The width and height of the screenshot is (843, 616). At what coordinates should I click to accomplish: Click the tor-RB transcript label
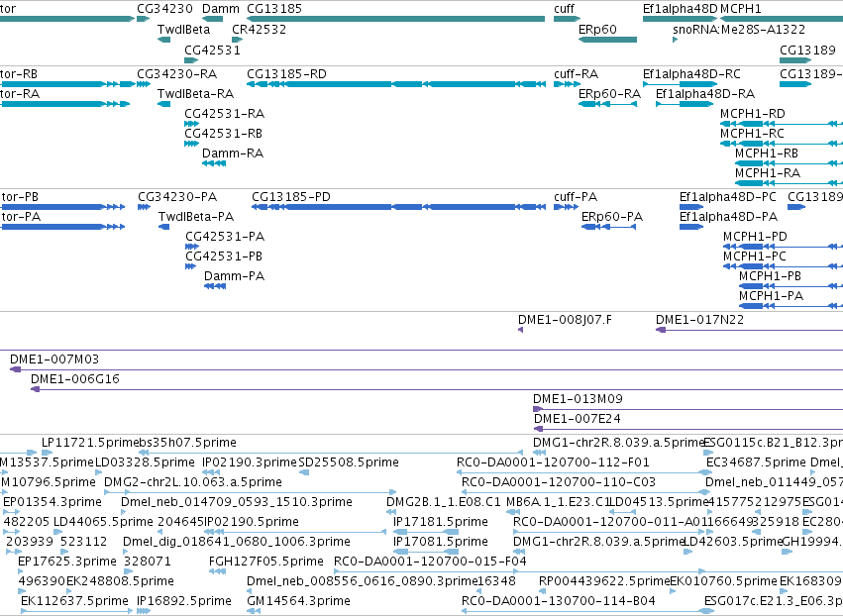click(19, 73)
